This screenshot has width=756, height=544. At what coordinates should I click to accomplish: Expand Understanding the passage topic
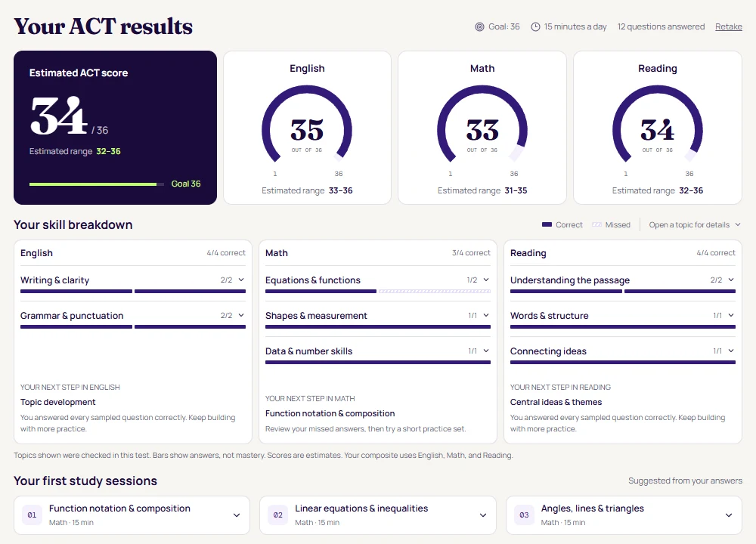(x=731, y=280)
